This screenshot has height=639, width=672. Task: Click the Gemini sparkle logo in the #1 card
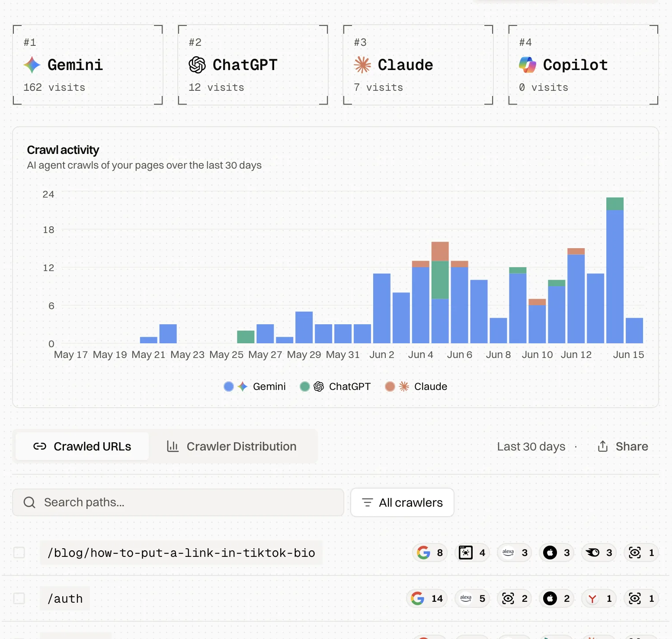tap(32, 65)
